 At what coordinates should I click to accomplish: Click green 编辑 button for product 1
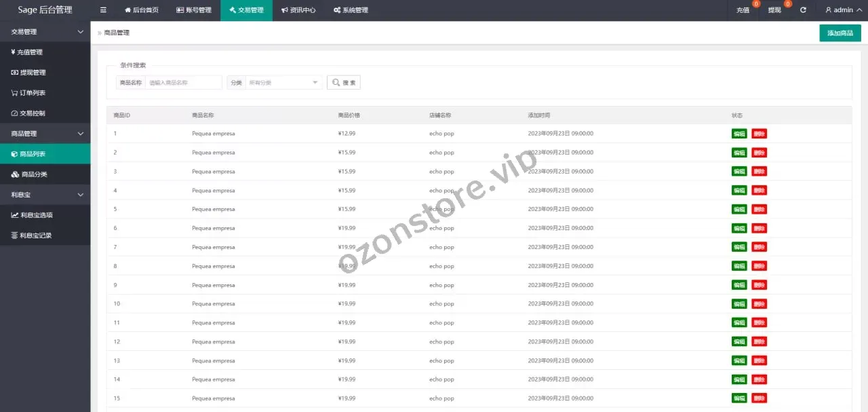tap(739, 134)
